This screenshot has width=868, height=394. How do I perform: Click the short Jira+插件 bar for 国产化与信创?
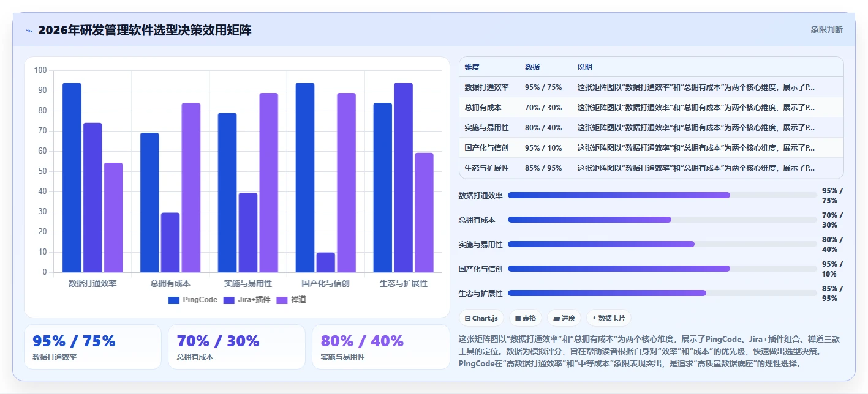pos(326,262)
